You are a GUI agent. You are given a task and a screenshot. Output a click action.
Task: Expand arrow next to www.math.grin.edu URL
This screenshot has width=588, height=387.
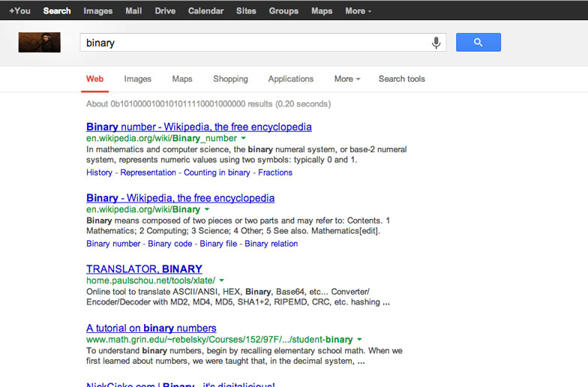pyautogui.click(x=359, y=339)
